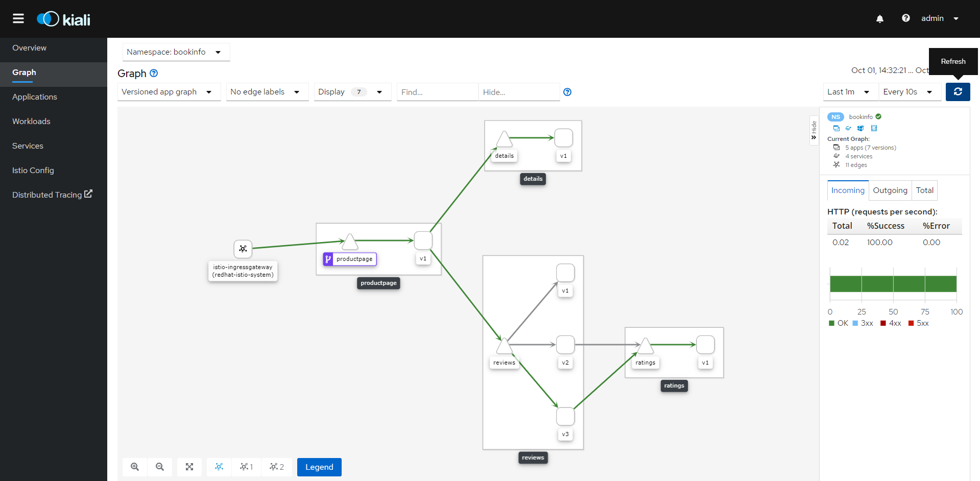980x481 pixels.
Task: Select graph layout style 2
Action: coord(277,467)
